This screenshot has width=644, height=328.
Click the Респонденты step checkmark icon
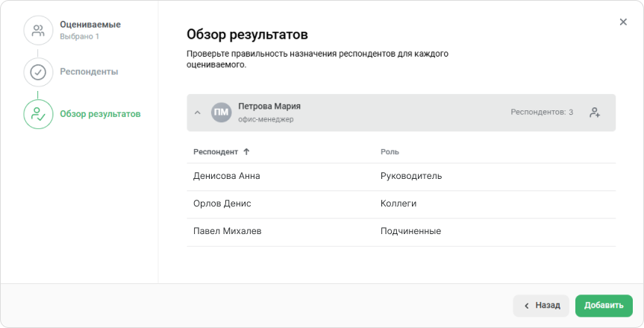(38, 72)
